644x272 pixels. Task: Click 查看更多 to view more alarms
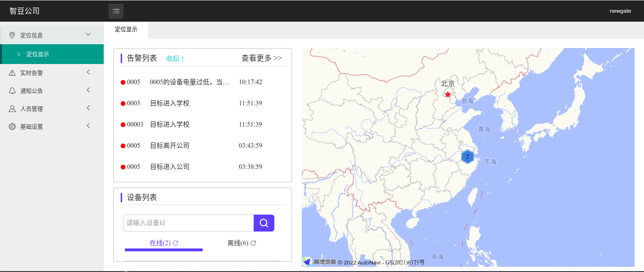coord(262,58)
